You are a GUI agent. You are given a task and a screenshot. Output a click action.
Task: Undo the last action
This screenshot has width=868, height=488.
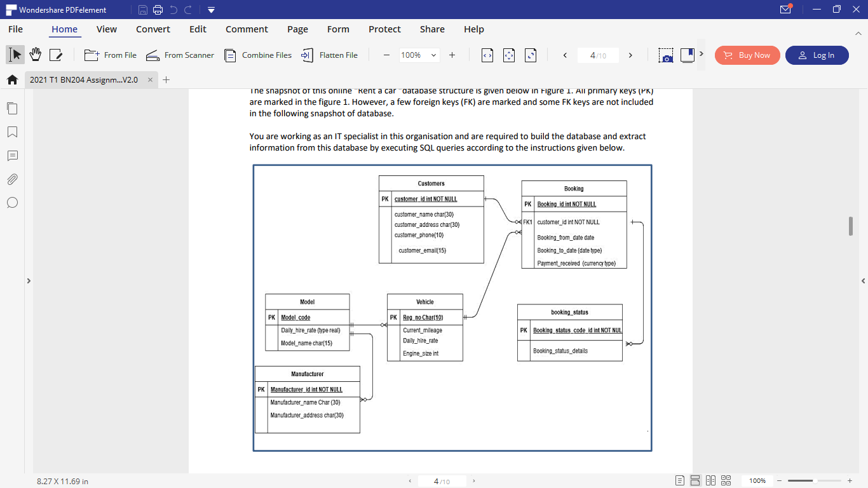click(x=173, y=10)
